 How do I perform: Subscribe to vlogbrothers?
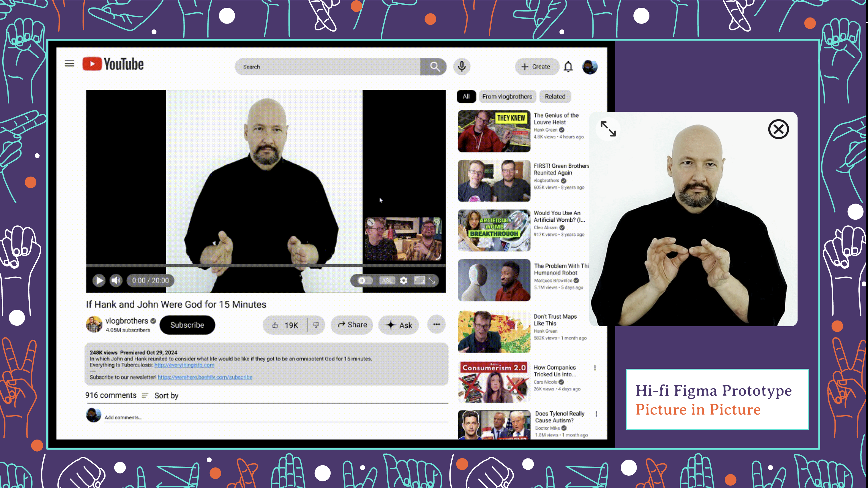pos(187,325)
